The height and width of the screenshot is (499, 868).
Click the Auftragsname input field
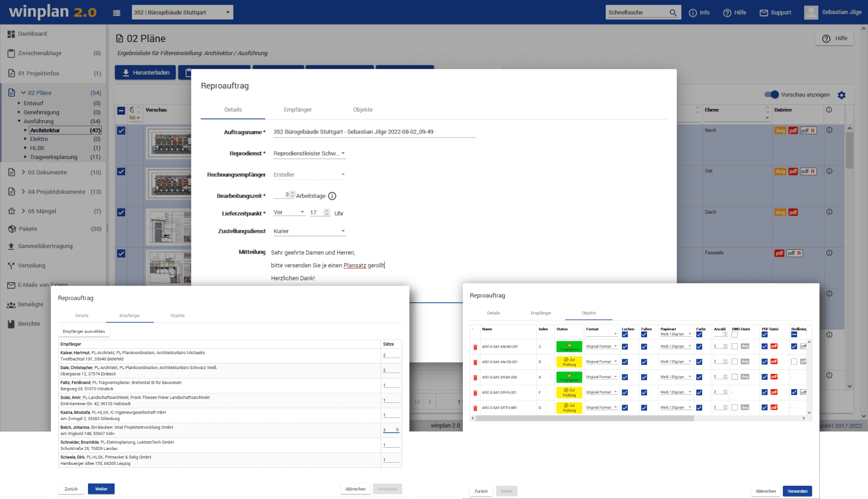(x=374, y=132)
